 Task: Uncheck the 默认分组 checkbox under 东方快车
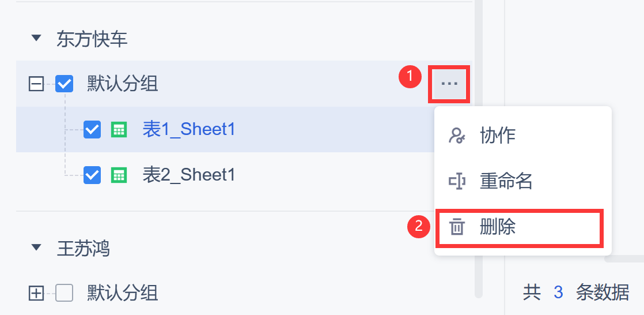coord(64,84)
